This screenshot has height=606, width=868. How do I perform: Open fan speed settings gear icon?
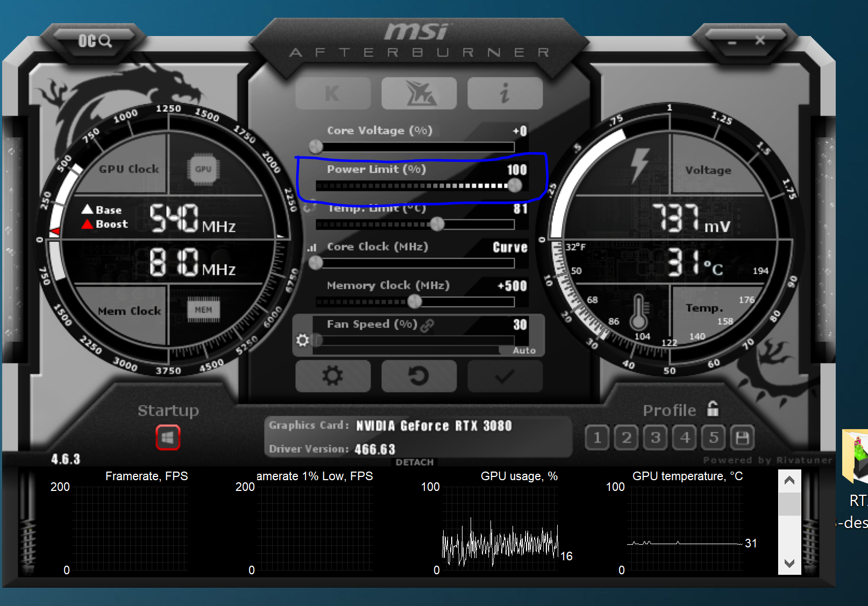point(302,340)
